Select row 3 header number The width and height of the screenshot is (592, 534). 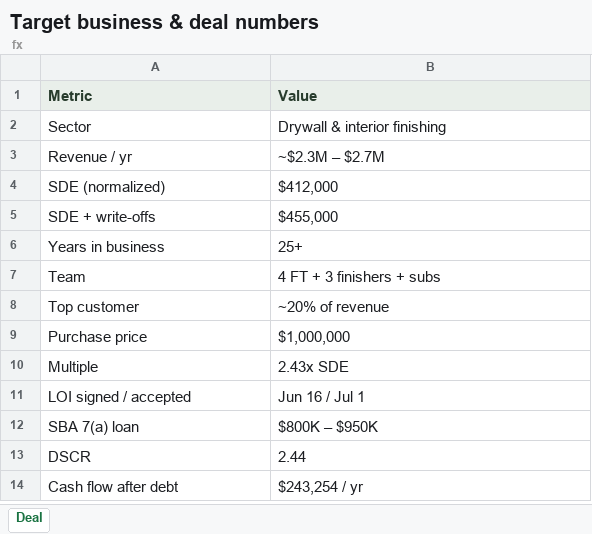point(20,156)
